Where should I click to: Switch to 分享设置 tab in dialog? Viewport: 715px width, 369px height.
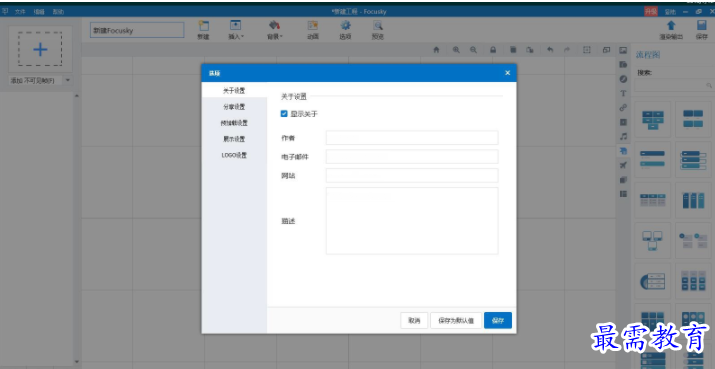pyautogui.click(x=234, y=107)
